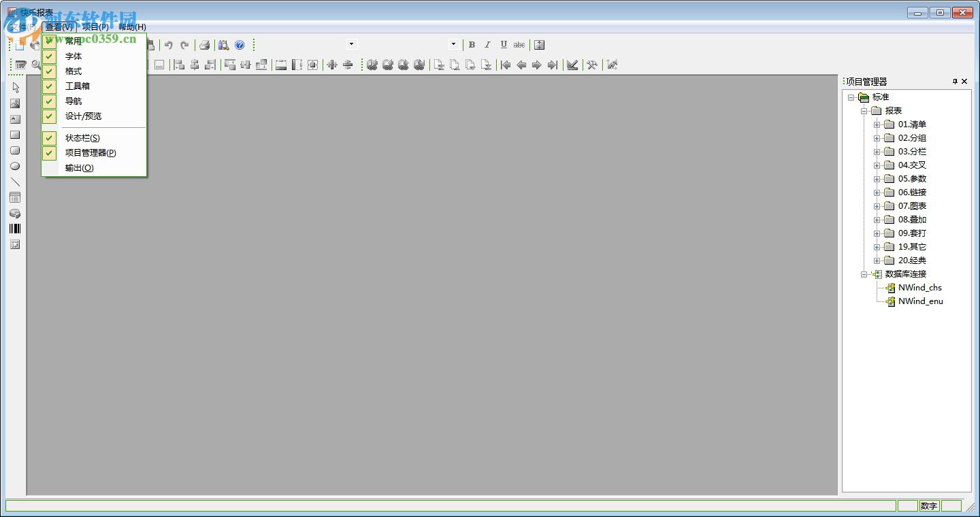Uncheck 导航 toolbar option
The height and width of the screenshot is (517, 980).
coord(94,101)
